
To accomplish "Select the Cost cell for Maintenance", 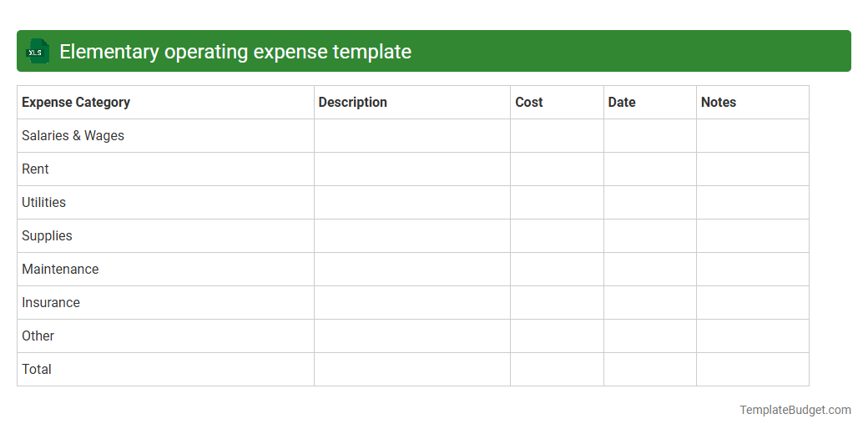I will click(x=557, y=269).
